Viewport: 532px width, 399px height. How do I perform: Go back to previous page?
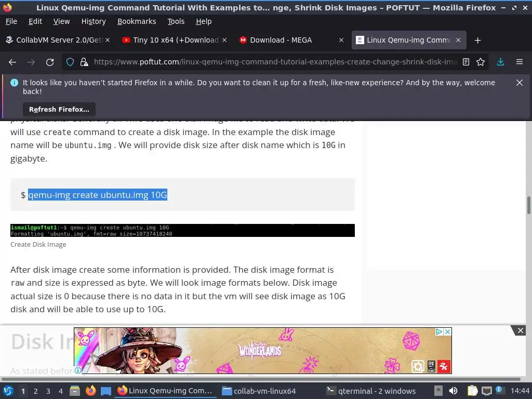(x=12, y=62)
